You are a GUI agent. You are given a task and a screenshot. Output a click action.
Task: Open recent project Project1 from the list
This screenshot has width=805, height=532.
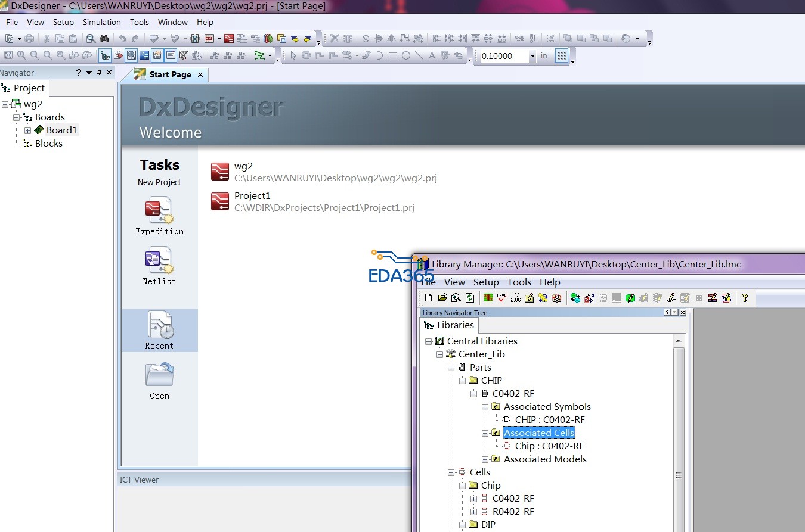[x=312, y=201]
